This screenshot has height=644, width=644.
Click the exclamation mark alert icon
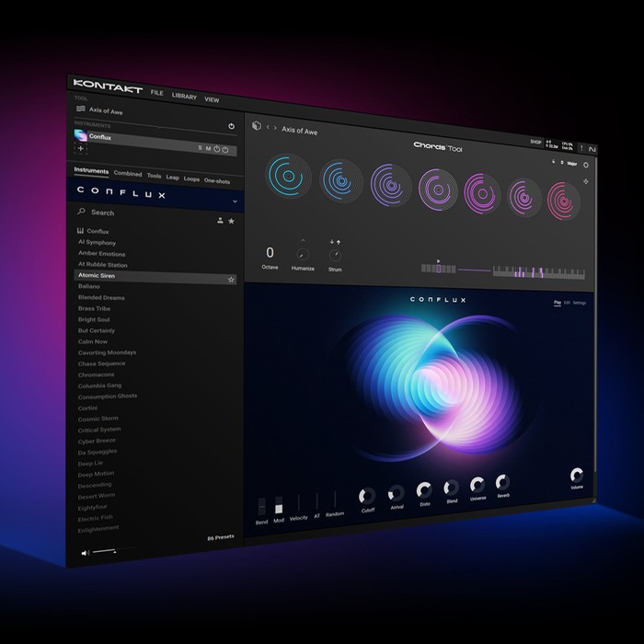[x=581, y=147]
